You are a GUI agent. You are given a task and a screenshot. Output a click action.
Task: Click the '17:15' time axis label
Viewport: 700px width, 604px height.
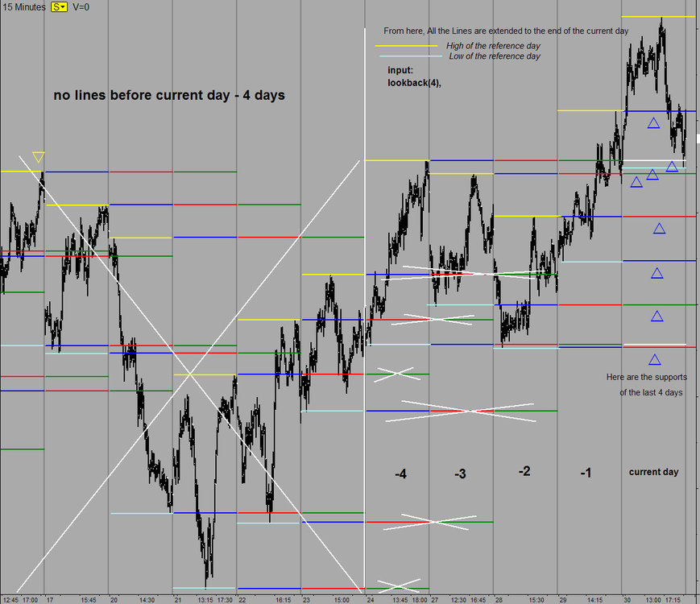pyautogui.click(x=673, y=600)
